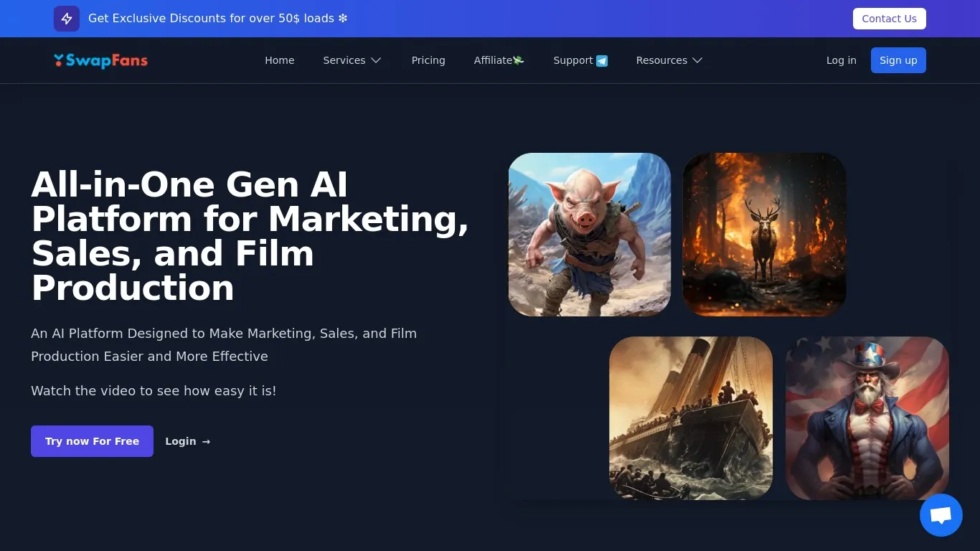Go to the Home page
Image resolution: width=980 pixels, height=551 pixels.
(279, 60)
